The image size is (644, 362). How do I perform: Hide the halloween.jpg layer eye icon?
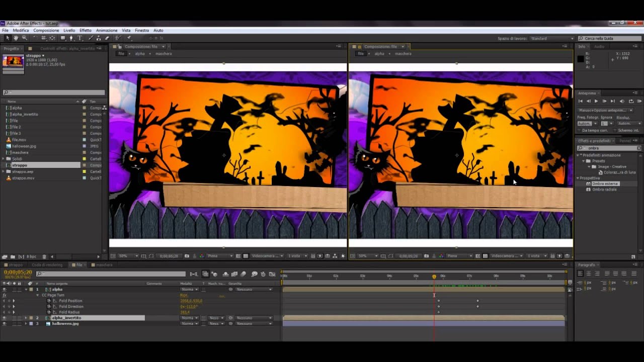click(4, 323)
